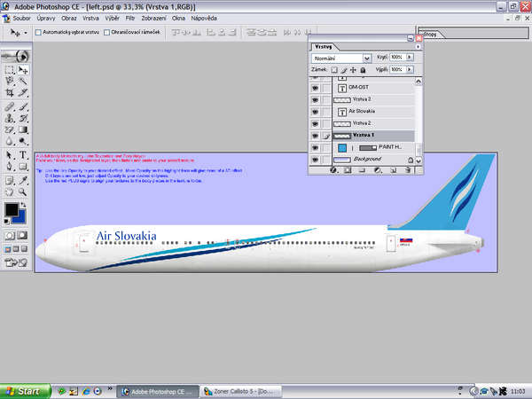532x399 pixels.
Task: Click layers list scroll-down arrow
Action: coord(419,160)
